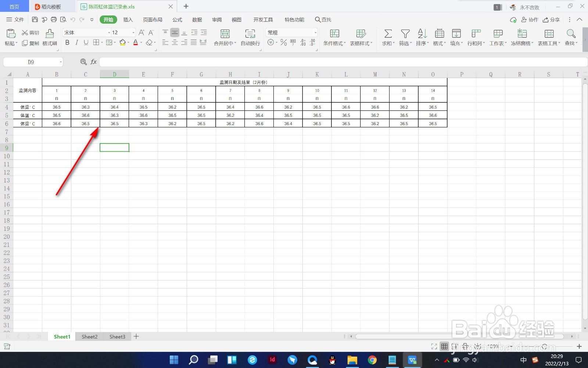The image size is (588, 368).
Task: Add a new worksheet with plus
Action: [136, 336]
